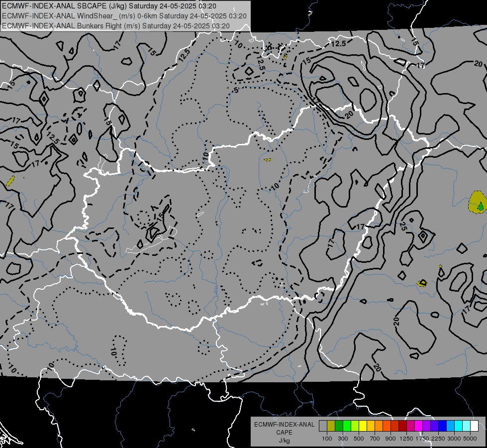This screenshot has width=487, height=448.
Task: Click the '5' dotted contour label
Action: [x=236, y=90]
